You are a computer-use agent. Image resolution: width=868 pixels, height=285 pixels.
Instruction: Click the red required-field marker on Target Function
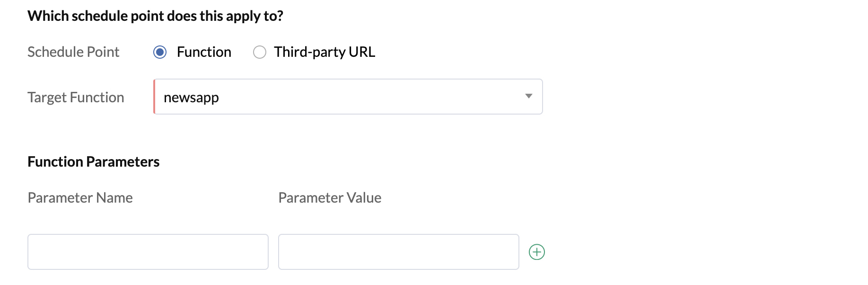(154, 97)
